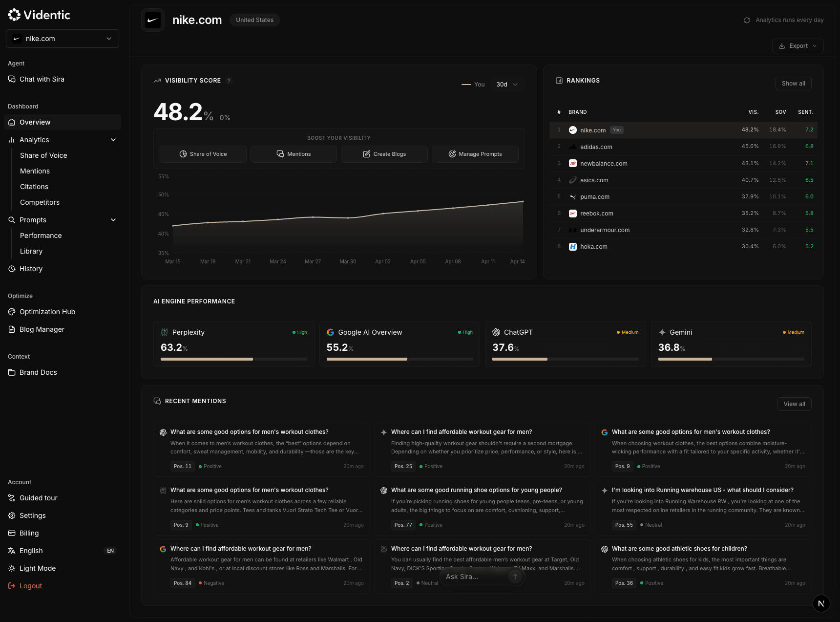This screenshot has width=840, height=622.
Task: Click the Export download icon
Action: point(783,45)
